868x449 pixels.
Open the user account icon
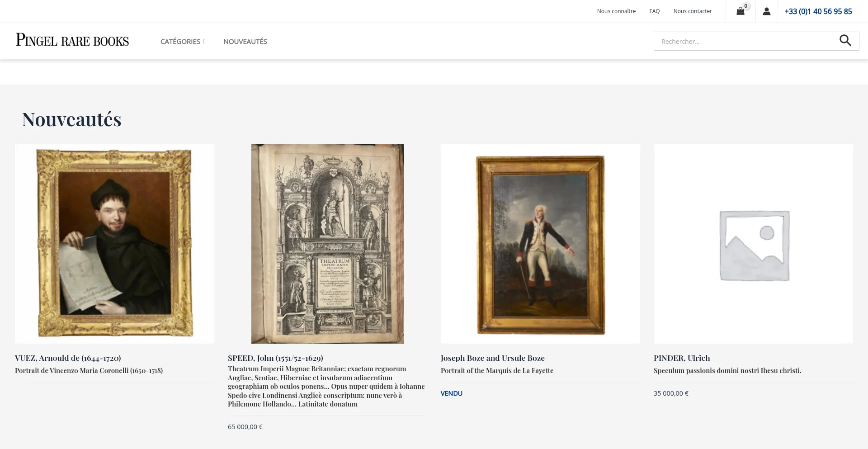pos(766,11)
